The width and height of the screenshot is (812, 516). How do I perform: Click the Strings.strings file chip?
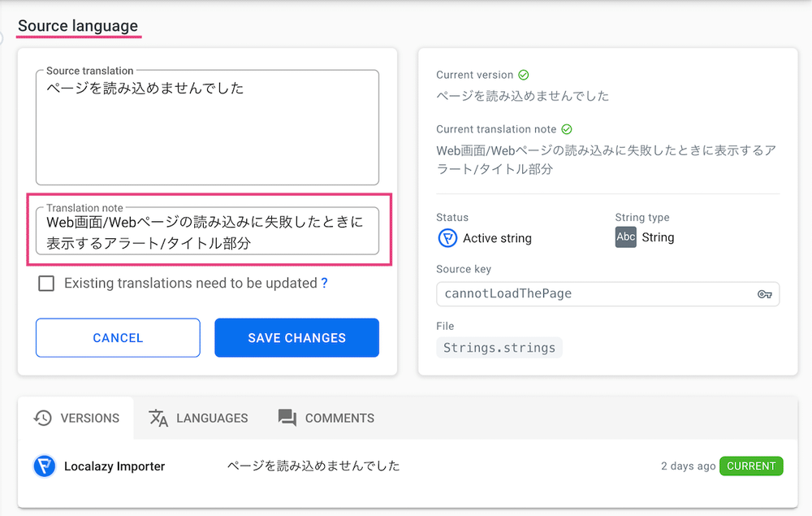[x=499, y=347]
